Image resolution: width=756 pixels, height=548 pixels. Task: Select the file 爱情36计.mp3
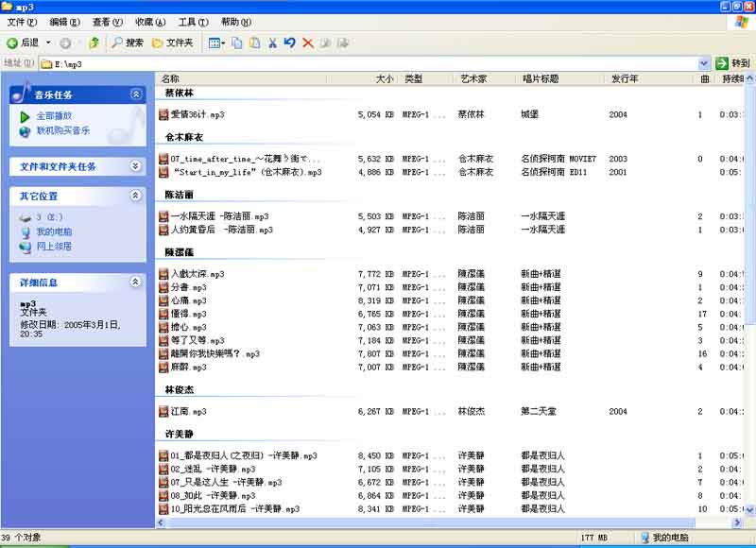point(192,114)
